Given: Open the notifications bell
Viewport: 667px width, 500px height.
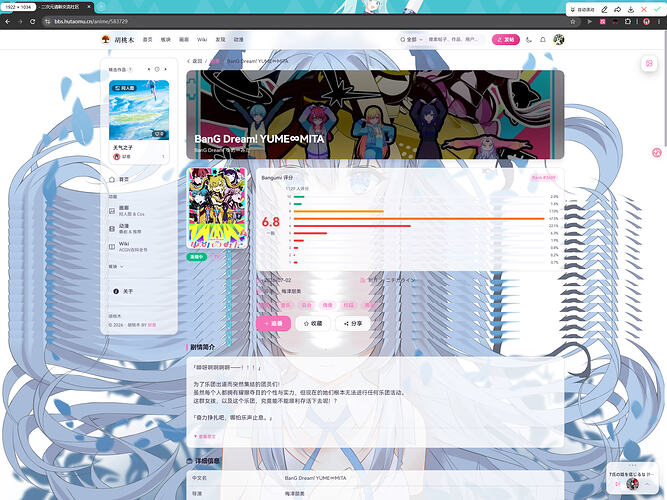Looking at the screenshot, I should [x=543, y=40].
